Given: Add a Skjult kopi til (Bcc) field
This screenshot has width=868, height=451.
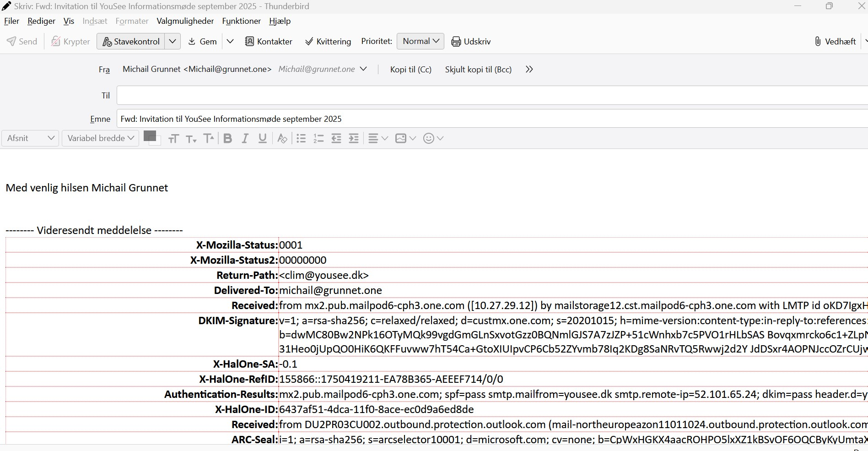Looking at the screenshot, I should [x=478, y=70].
